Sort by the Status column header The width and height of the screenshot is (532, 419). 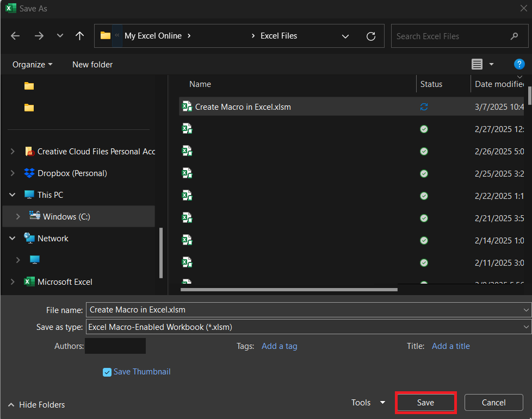point(431,84)
